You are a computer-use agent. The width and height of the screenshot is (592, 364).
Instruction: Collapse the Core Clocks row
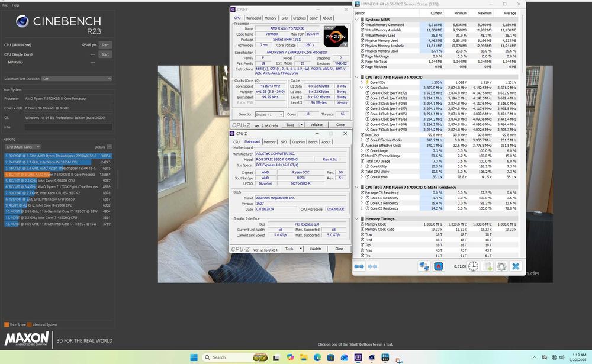click(362, 88)
